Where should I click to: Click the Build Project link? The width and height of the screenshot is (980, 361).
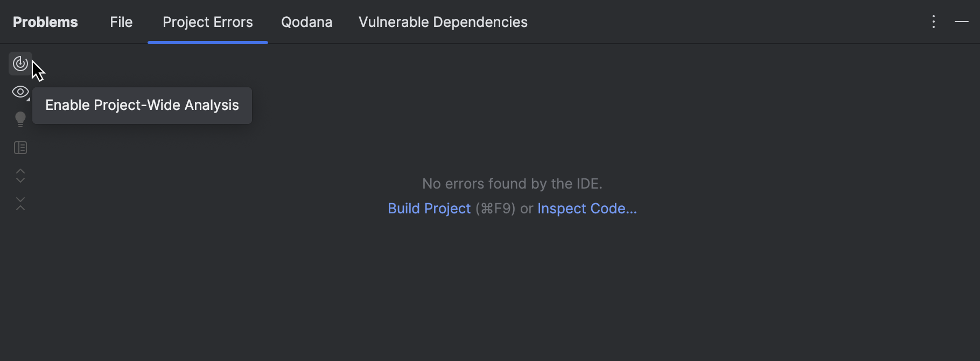pyautogui.click(x=429, y=209)
